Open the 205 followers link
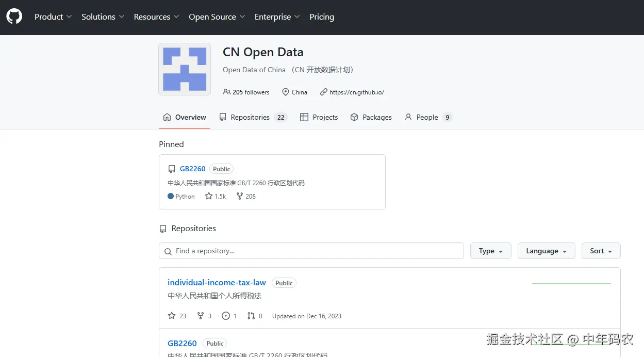Screen dimensions: 644x357 246,92
